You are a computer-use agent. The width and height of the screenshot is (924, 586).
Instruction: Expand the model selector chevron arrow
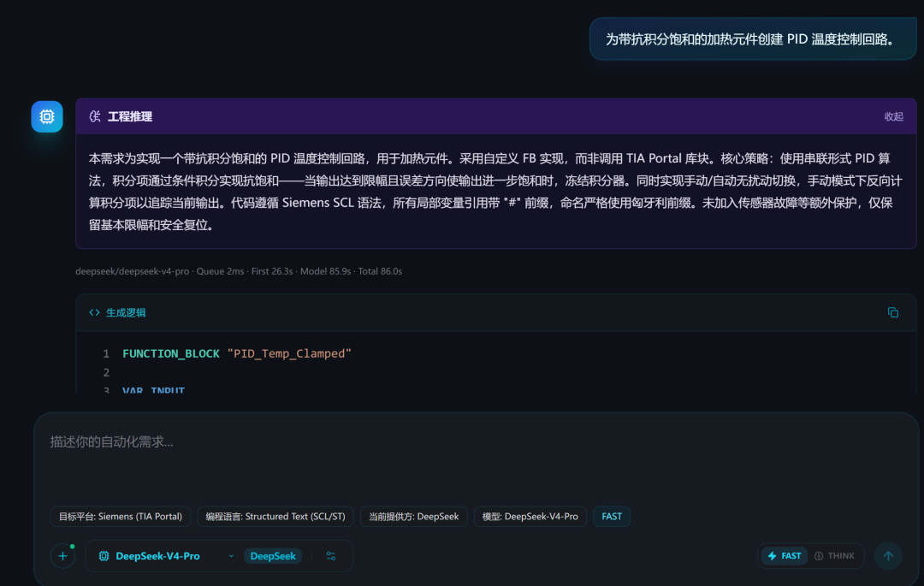[231, 556]
